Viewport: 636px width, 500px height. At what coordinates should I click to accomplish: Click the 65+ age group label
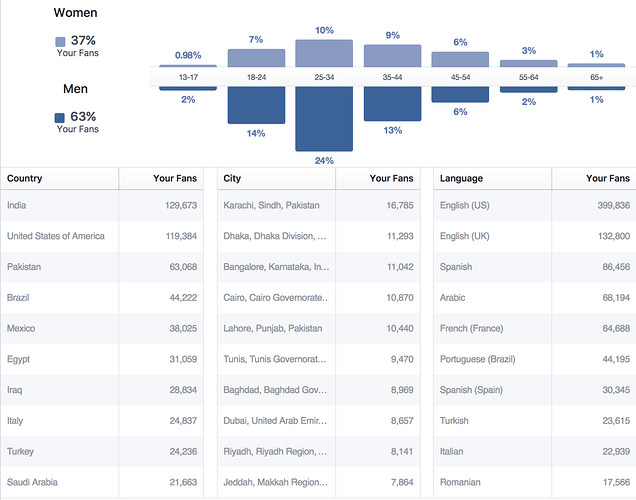[x=596, y=77]
